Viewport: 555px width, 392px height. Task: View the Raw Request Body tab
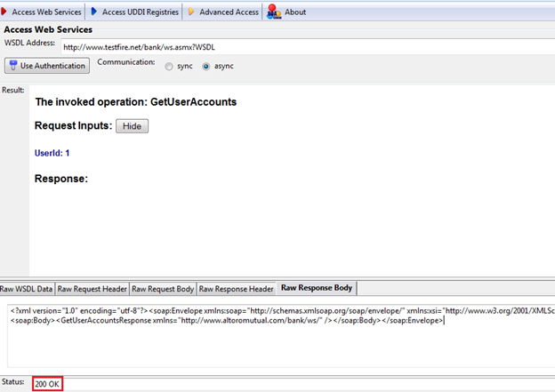click(162, 289)
